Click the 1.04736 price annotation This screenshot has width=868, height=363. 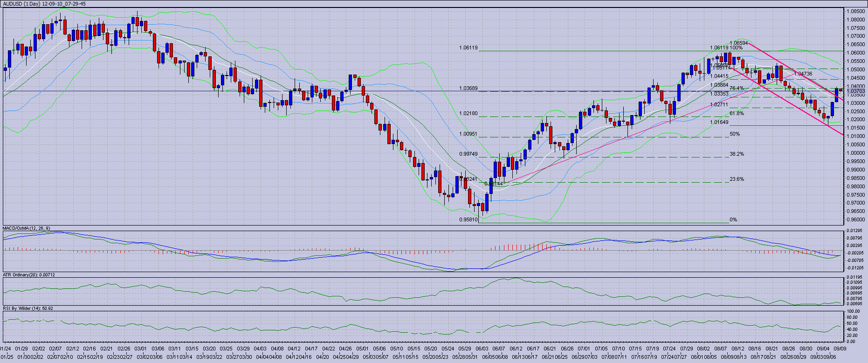click(x=803, y=74)
